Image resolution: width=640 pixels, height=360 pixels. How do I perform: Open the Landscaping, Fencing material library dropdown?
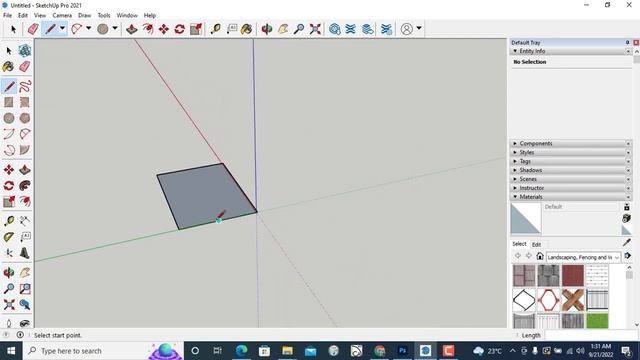coord(583,257)
